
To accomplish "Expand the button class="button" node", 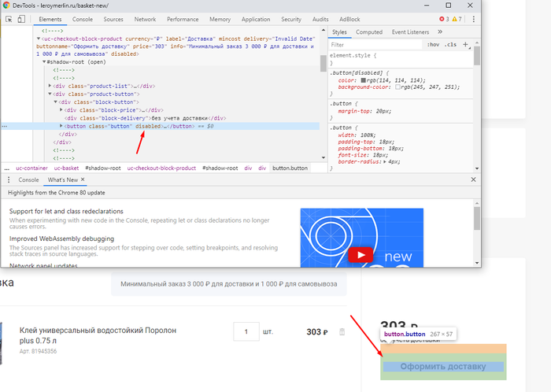I will tap(62, 126).
